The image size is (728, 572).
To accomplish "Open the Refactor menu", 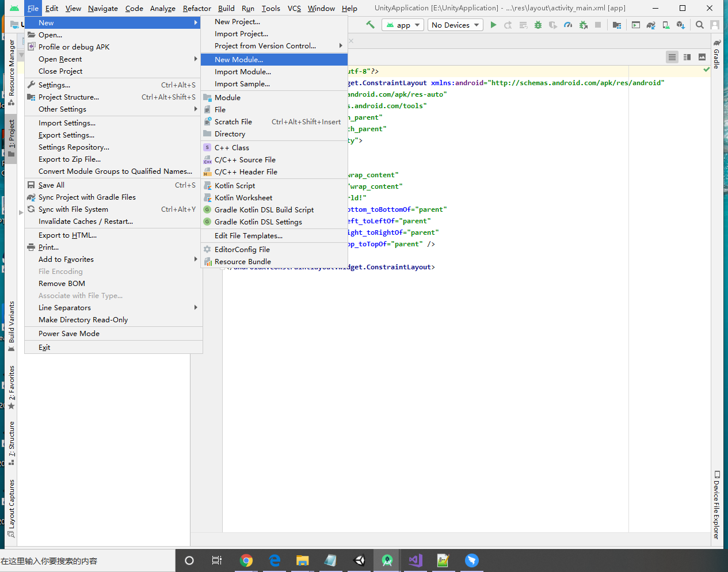I will 197,8.
